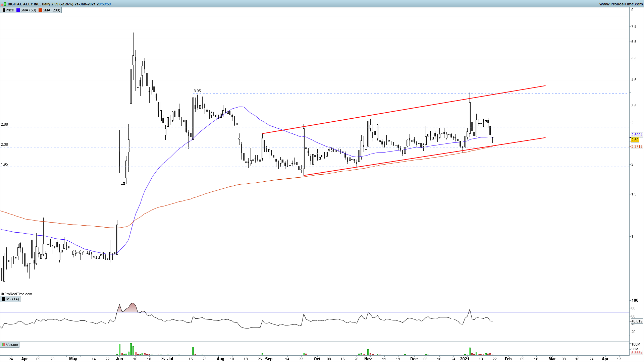
Task: Click the Jun marker on time axis
Action: coord(119,359)
